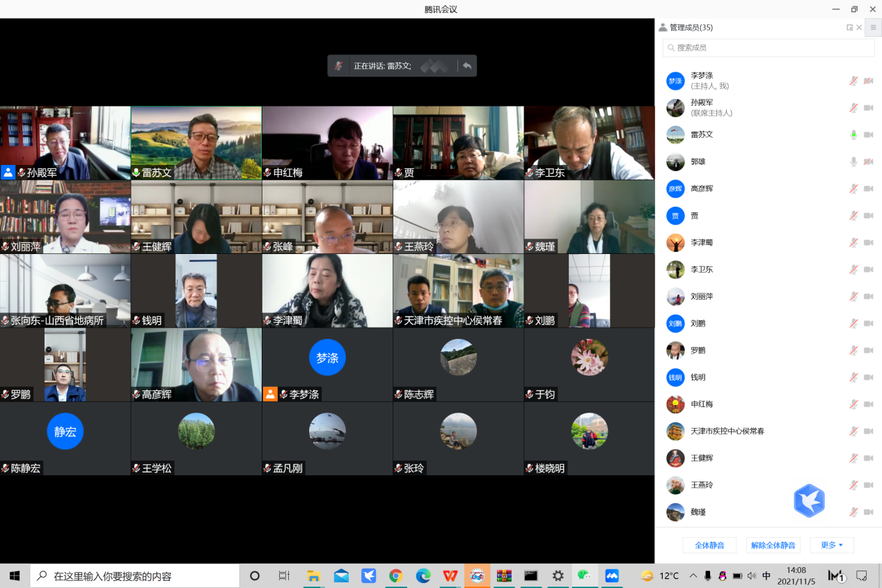This screenshot has height=588, width=882.
Task: Click the 全体静音 button
Action: pos(709,545)
